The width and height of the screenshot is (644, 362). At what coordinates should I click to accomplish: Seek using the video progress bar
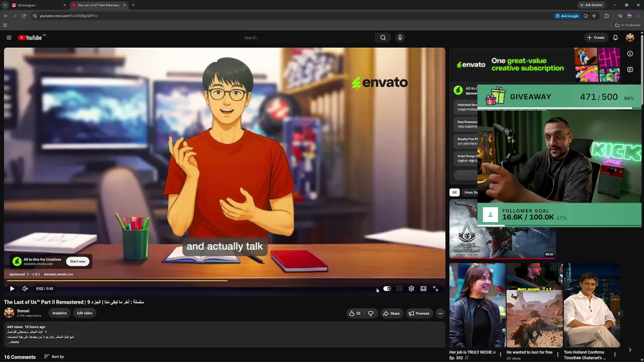pyautogui.click(x=224, y=281)
